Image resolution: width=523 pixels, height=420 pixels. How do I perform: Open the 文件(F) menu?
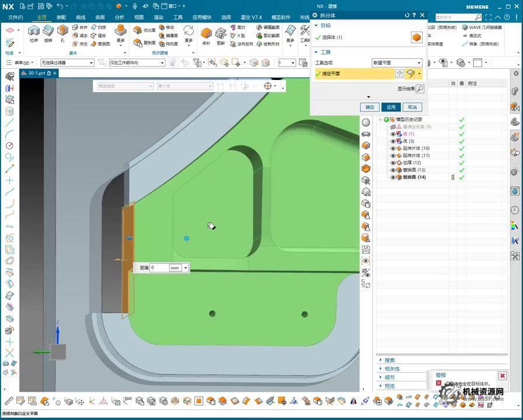pyautogui.click(x=16, y=17)
